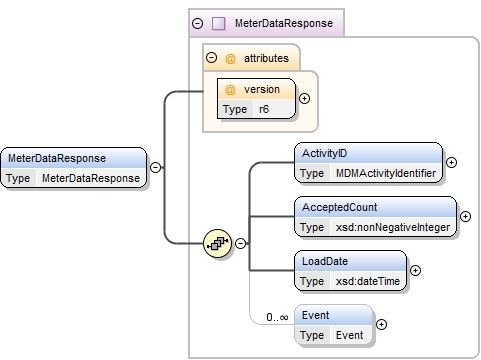Click the @ icon beside attributes
This screenshot has height=360, width=481.
tap(230, 59)
